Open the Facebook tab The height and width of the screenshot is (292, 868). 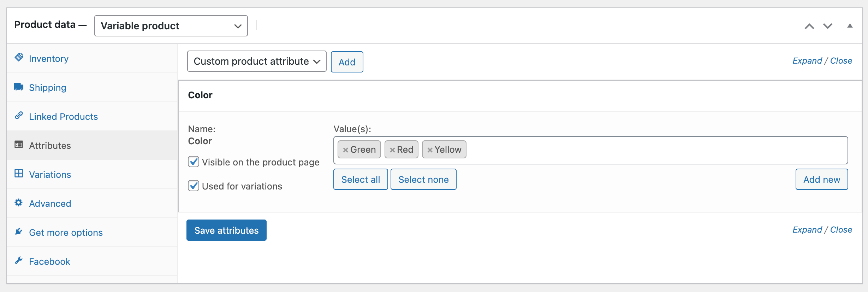click(92, 262)
